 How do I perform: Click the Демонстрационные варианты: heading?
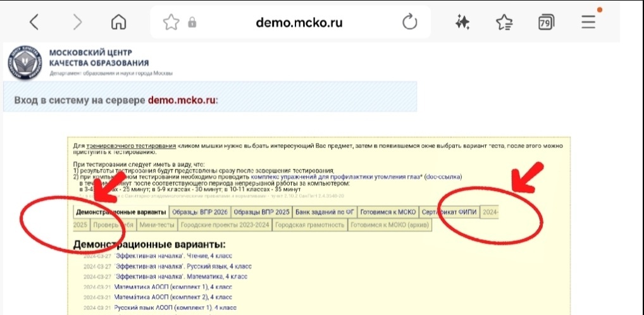click(x=149, y=245)
